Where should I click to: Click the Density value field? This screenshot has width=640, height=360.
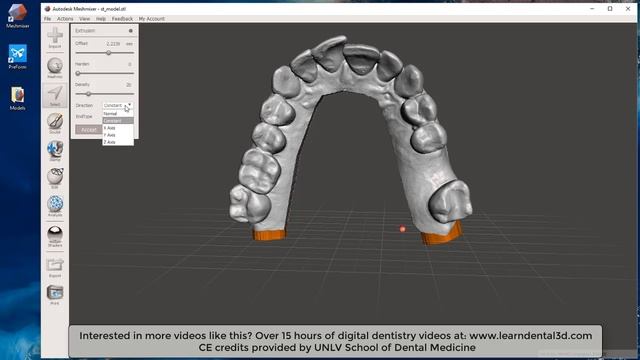[129, 84]
